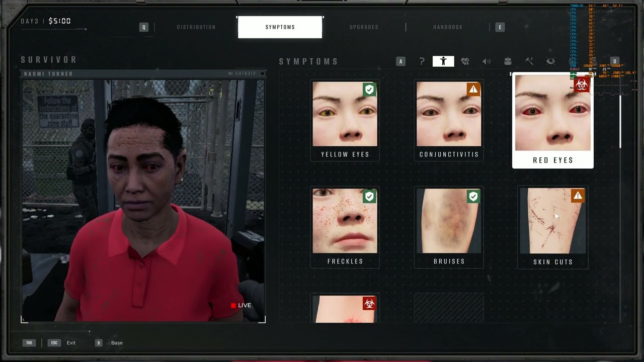The height and width of the screenshot is (362, 644).
Task: Select the Freckles symptom card
Action: pyautogui.click(x=345, y=227)
